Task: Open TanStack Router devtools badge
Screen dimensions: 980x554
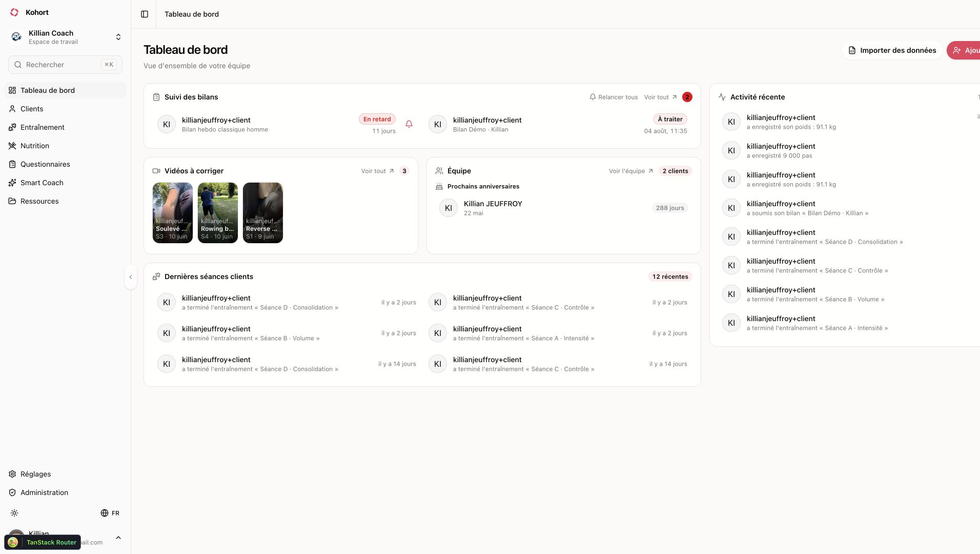Action: point(43,542)
